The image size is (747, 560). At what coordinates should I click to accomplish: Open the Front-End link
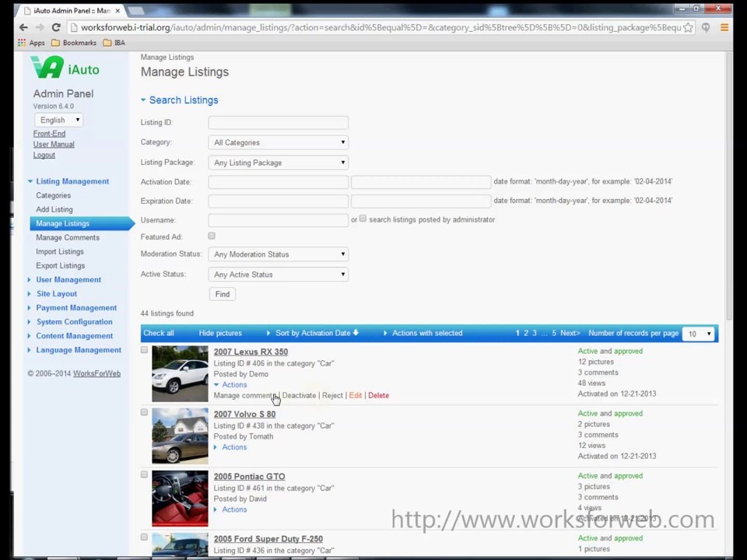click(49, 134)
